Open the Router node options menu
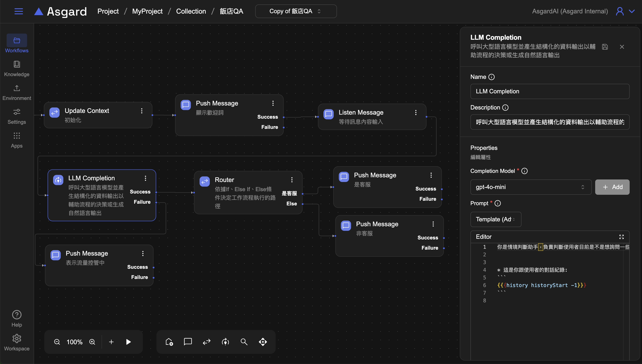Screen dimensions: 642x364 (x=292, y=180)
